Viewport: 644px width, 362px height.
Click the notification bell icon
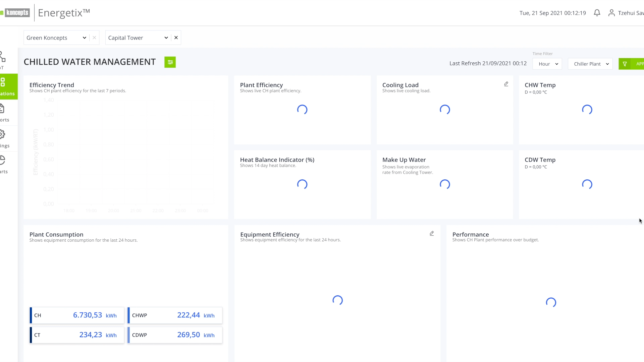pos(597,13)
